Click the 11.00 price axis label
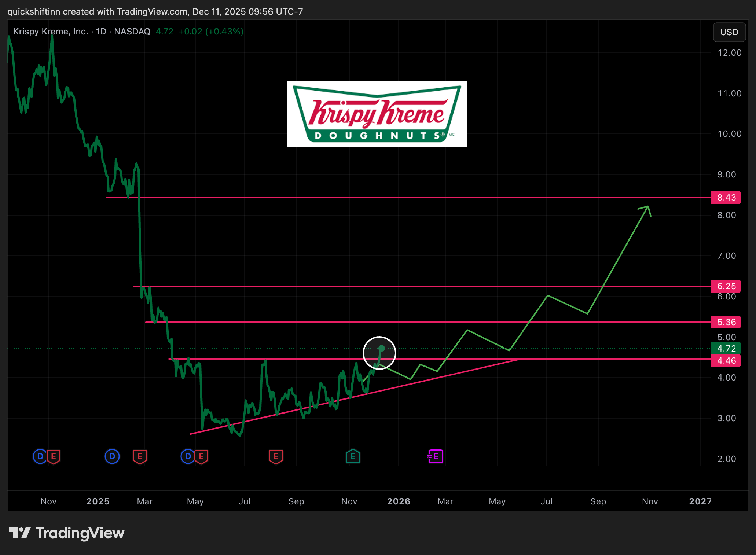756x555 pixels. click(729, 93)
